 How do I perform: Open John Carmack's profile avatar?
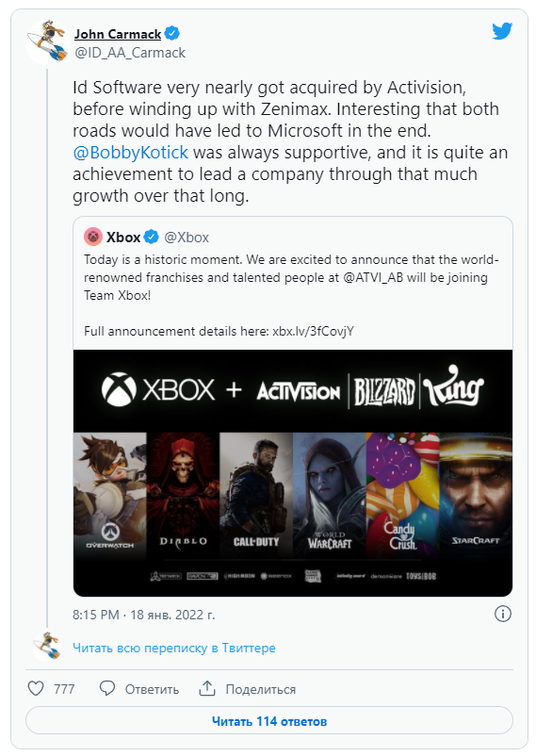pos(47,41)
